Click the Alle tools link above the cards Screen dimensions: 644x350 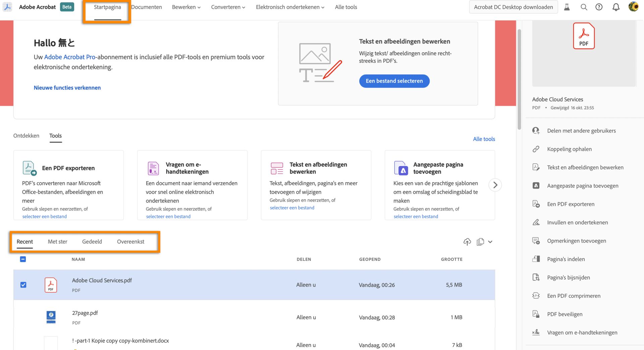(484, 139)
